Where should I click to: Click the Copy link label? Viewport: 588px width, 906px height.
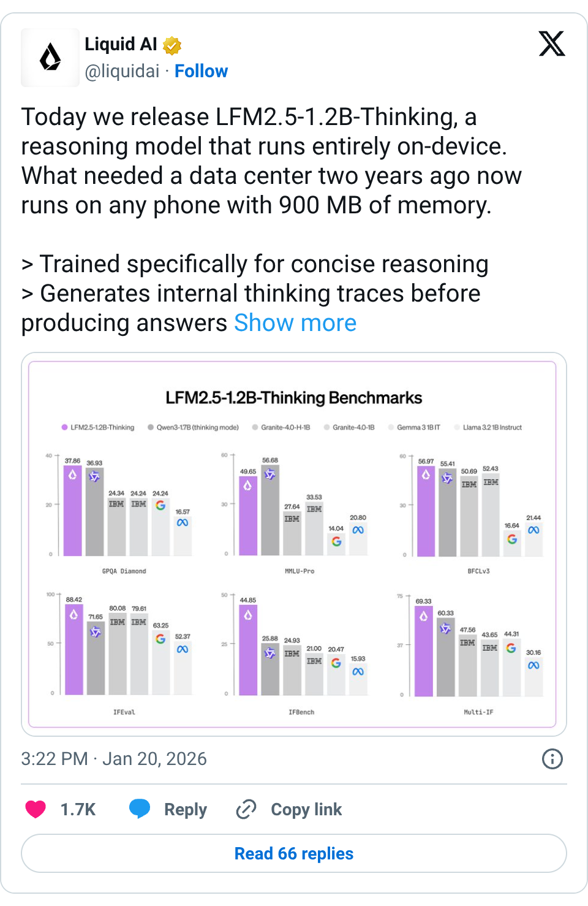pos(306,809)
